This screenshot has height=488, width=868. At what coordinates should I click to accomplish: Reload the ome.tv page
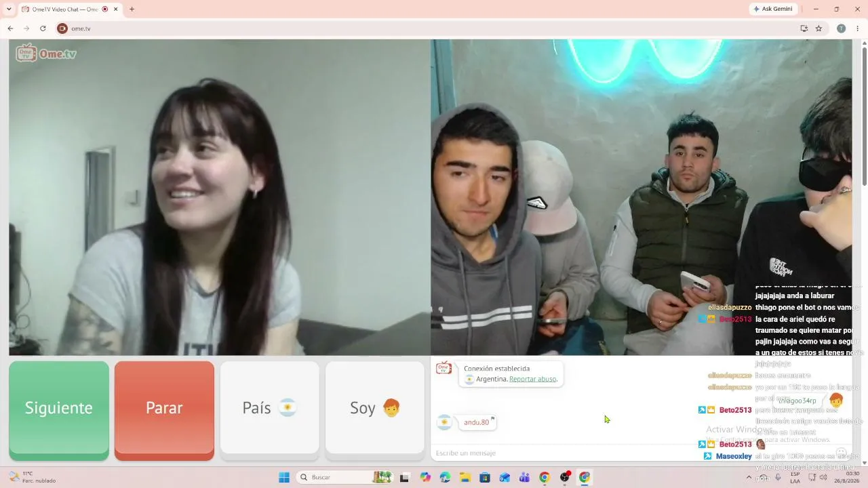[43, 28]
